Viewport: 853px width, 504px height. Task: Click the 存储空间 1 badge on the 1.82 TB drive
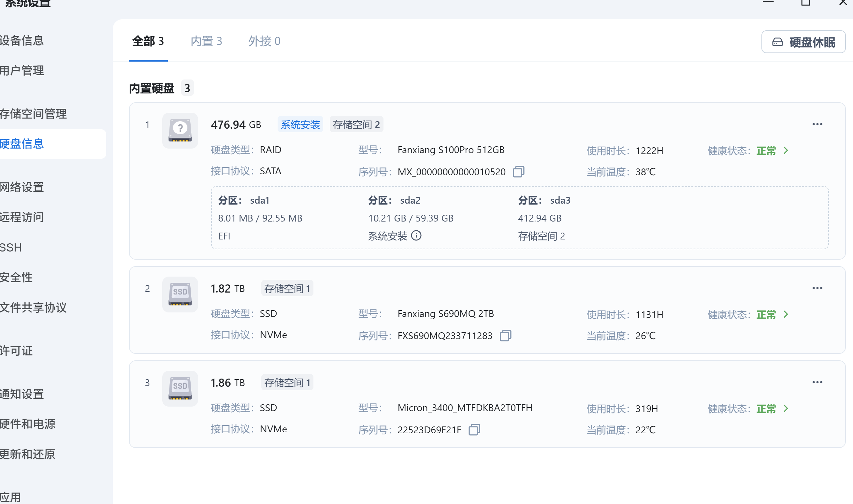tap(287, 288)
